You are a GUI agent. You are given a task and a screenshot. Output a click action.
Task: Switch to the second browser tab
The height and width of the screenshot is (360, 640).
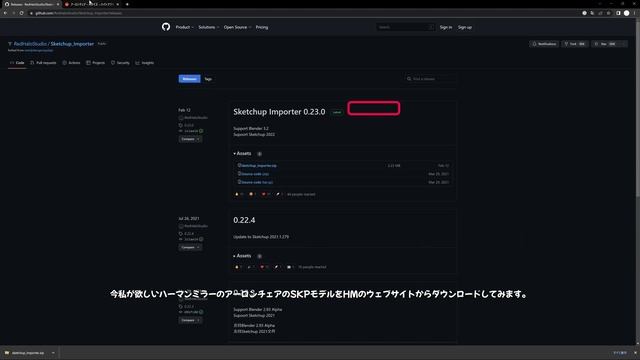(x=91, y=4)
